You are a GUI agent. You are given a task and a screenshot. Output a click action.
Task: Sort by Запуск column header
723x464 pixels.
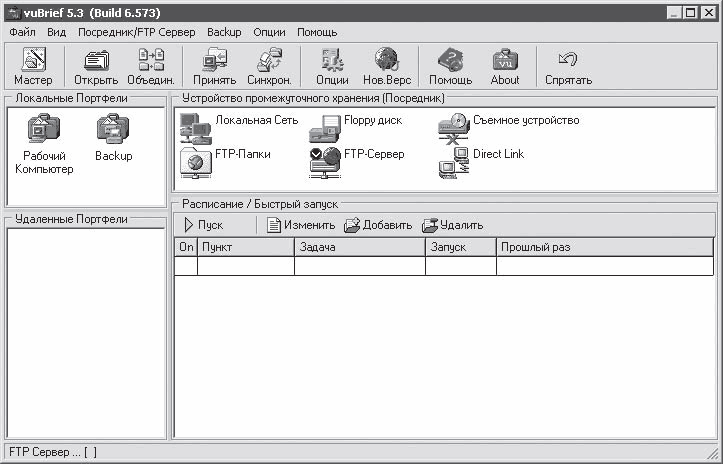click(x=461, y=247)
